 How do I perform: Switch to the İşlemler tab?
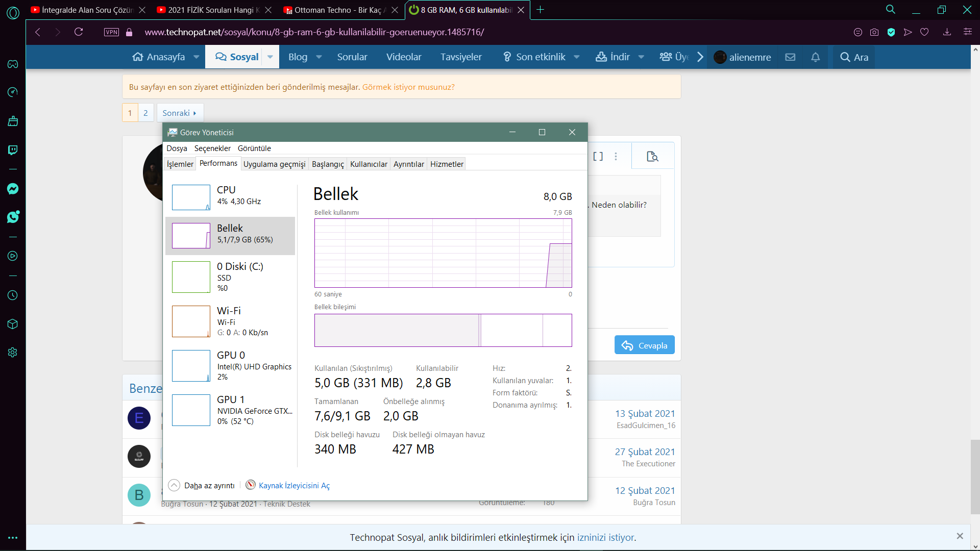pyautogui.click(x=180, y=164)
